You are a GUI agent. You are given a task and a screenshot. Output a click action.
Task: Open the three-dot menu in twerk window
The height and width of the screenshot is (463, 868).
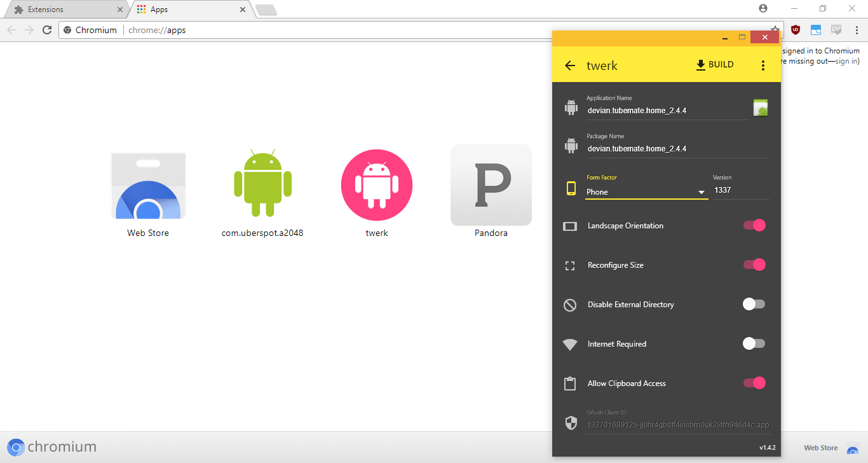pyautogui.click(x=763, y=66)
